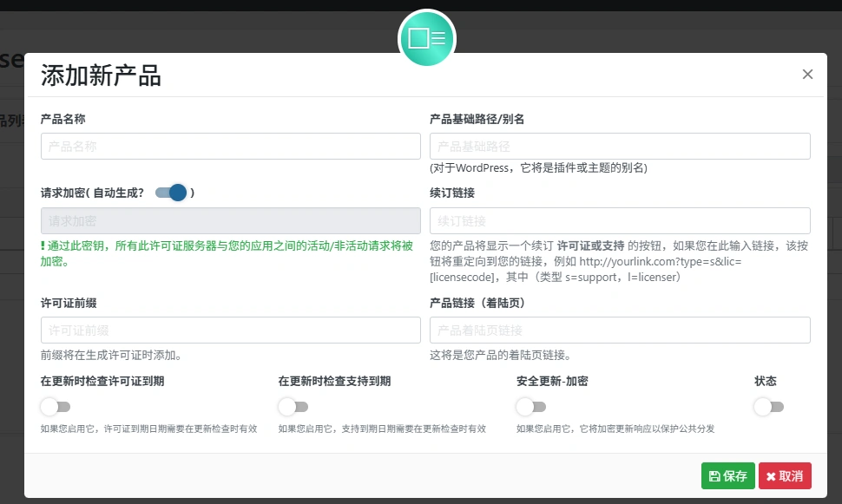Click the 这将是您产品的着陆页链接 hint

click(501, 356)
